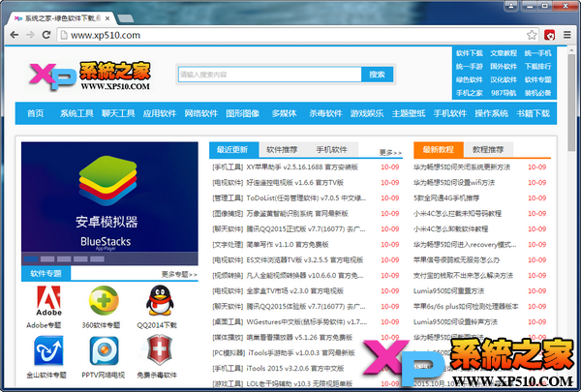Open a new tab with the new-tab button

[x=125, y=18]
